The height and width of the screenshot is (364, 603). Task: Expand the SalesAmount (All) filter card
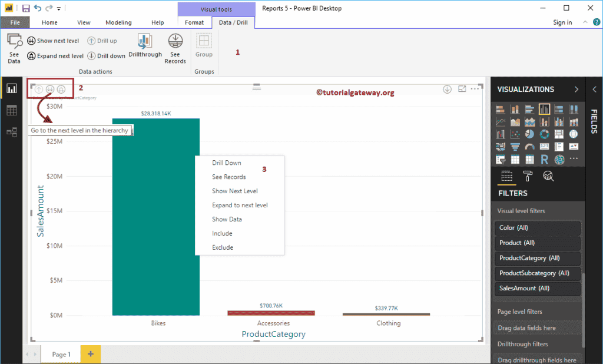coord(537,288)
